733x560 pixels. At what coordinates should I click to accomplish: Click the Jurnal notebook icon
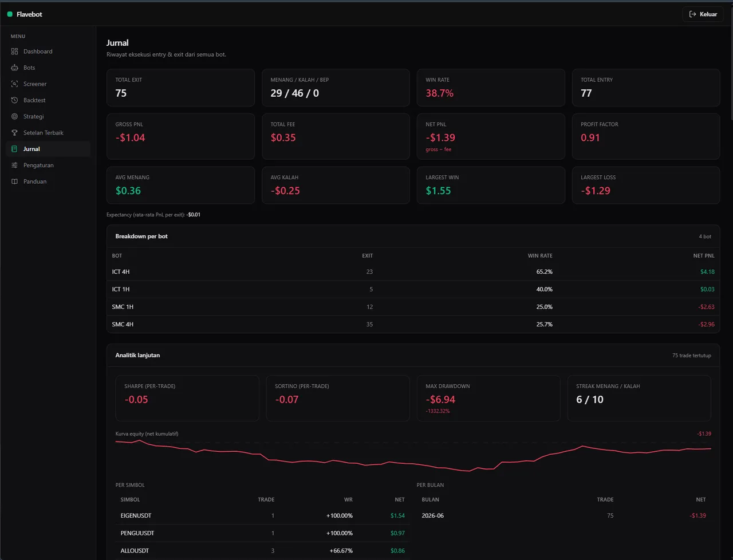pos(14,149)
